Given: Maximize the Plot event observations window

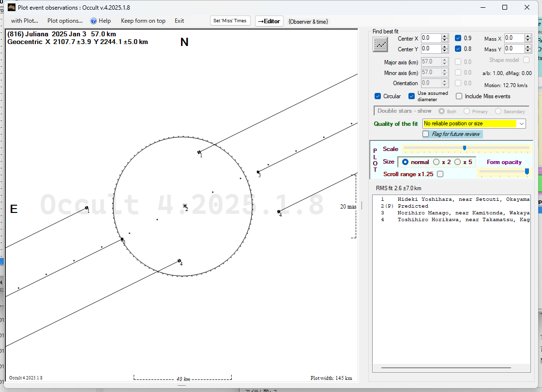Looking at the screenshot, I should tap(505, 7).
